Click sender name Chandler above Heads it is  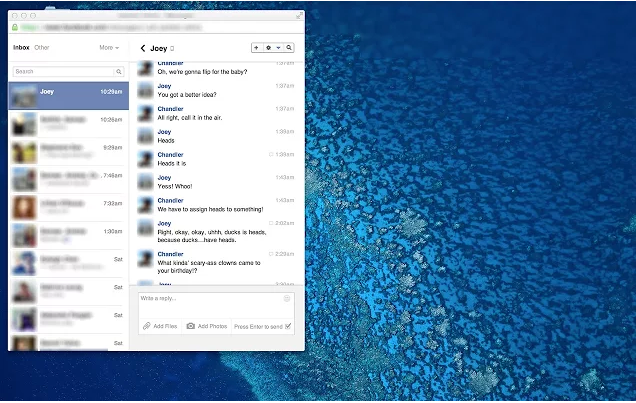click(x=170, y=154)
